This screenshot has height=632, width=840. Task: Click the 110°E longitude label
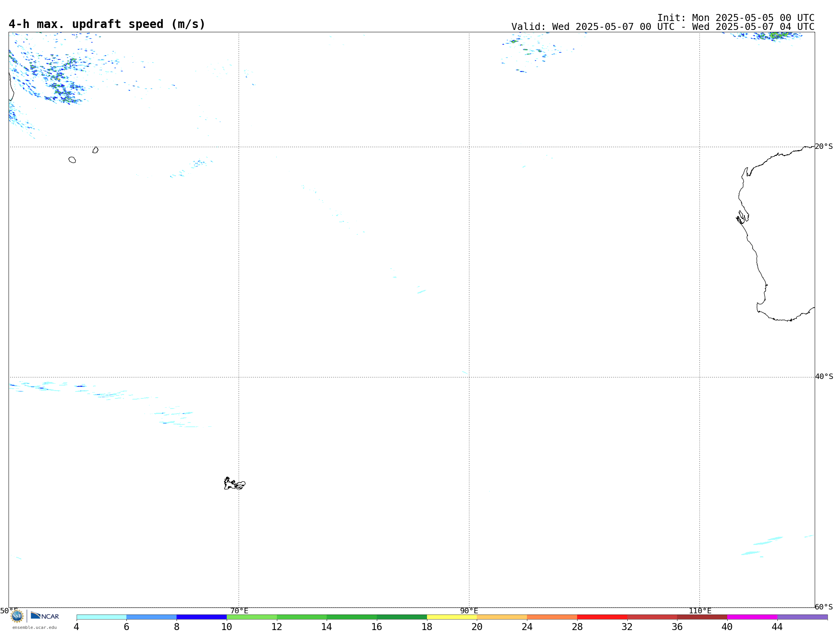[x=700, y=611]
